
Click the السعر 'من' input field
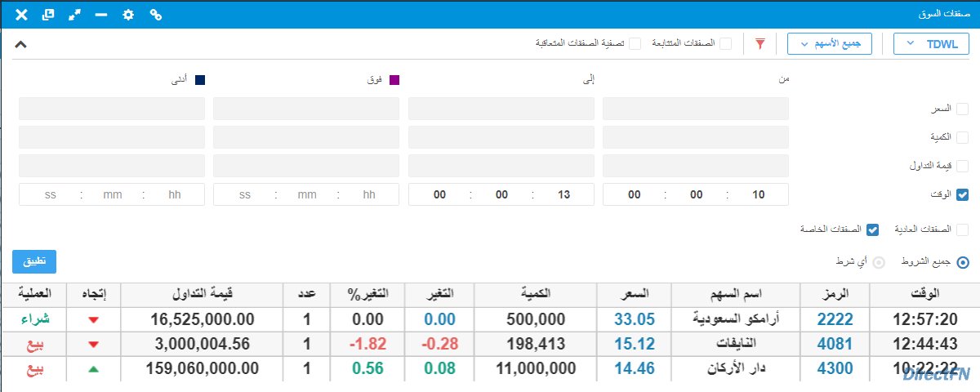tap(696, 109)
